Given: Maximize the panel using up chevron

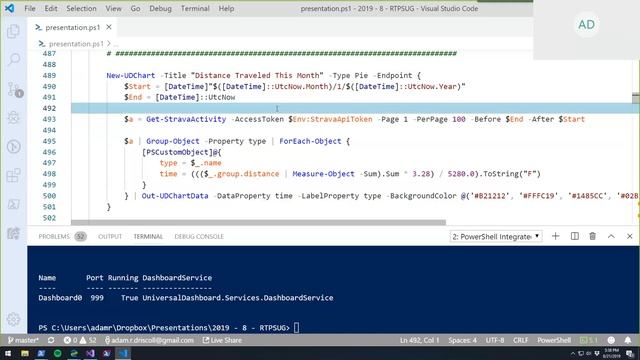Looking at the screenshot, I should pyautogui.click(x=611, y=236).
